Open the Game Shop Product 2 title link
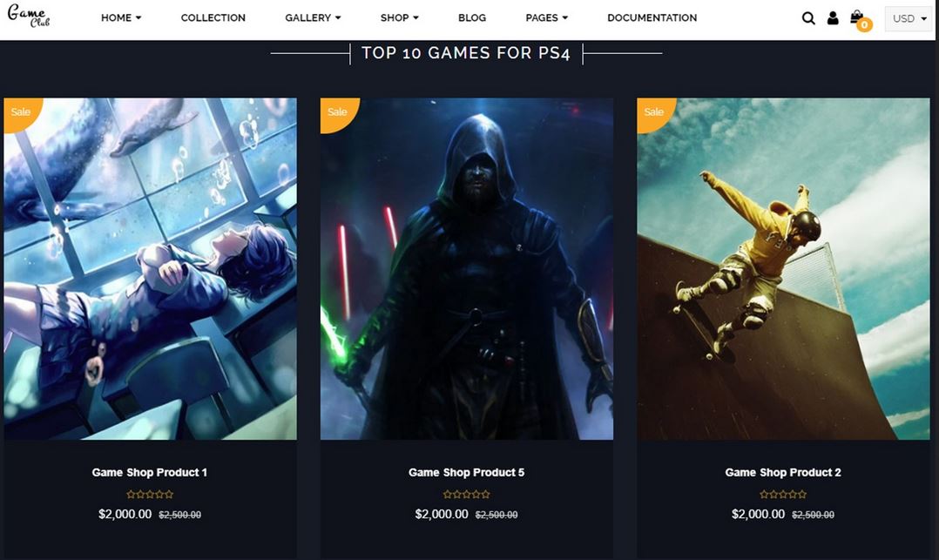Screen dimensions: 939x560 pos(783,473)
